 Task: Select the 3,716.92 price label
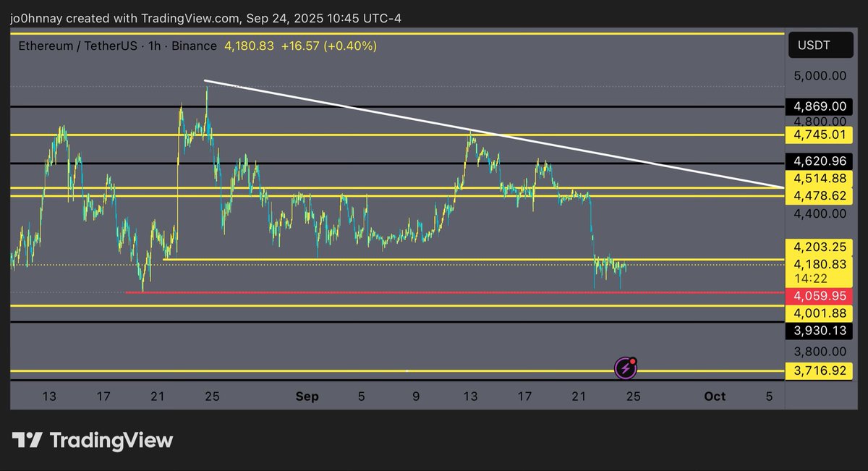coord(820,372)
